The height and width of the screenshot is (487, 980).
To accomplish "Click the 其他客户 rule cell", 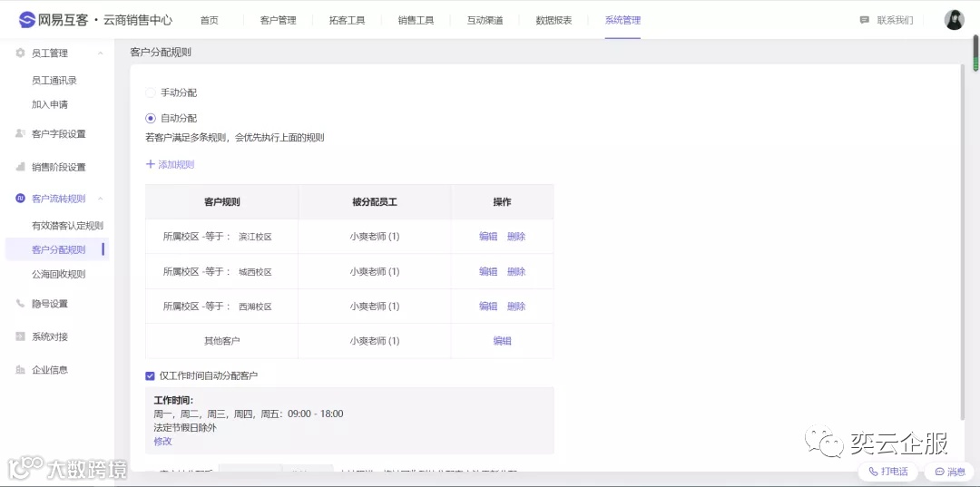I will click(x=222, y=341).
